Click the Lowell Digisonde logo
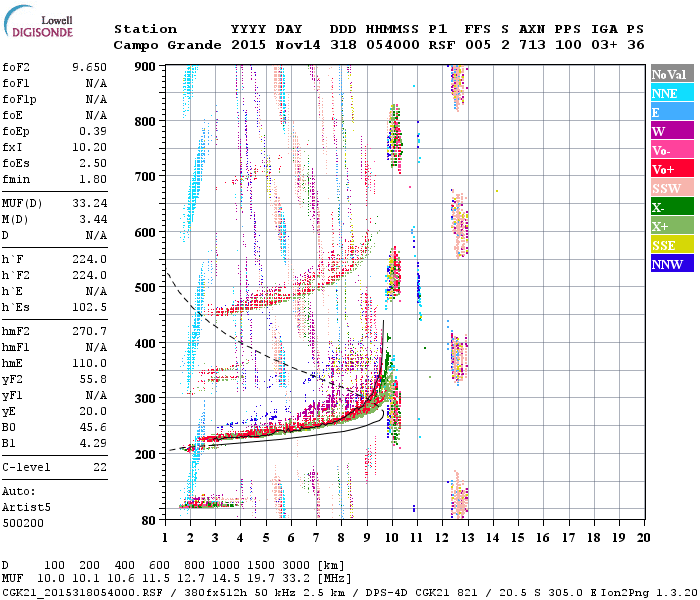700x600 pixels. point(38,22)
